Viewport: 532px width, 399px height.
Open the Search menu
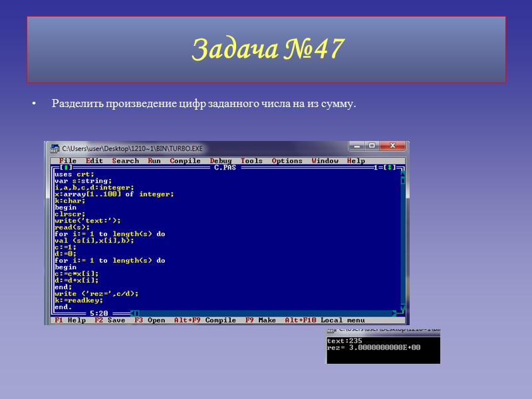[x=125, y=161]
